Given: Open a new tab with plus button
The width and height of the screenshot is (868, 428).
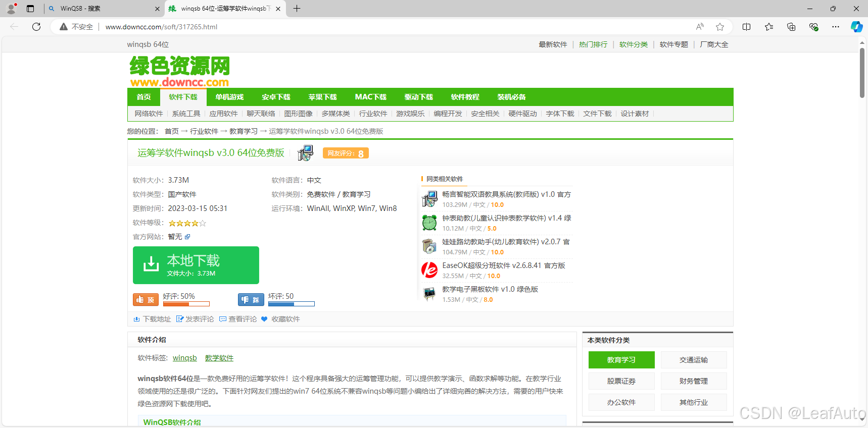Looking at the screenshot, I should (x=297, y=9).
